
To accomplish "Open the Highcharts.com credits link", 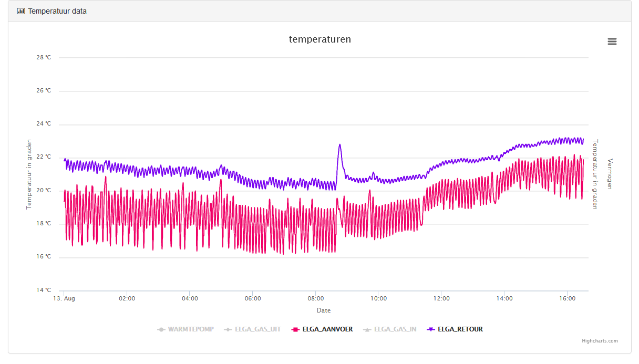I will pos(600,341).
